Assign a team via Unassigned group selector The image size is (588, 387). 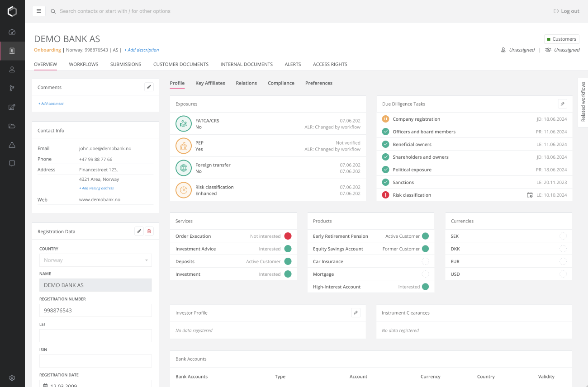pyautogui.click(x=563, y=50)
